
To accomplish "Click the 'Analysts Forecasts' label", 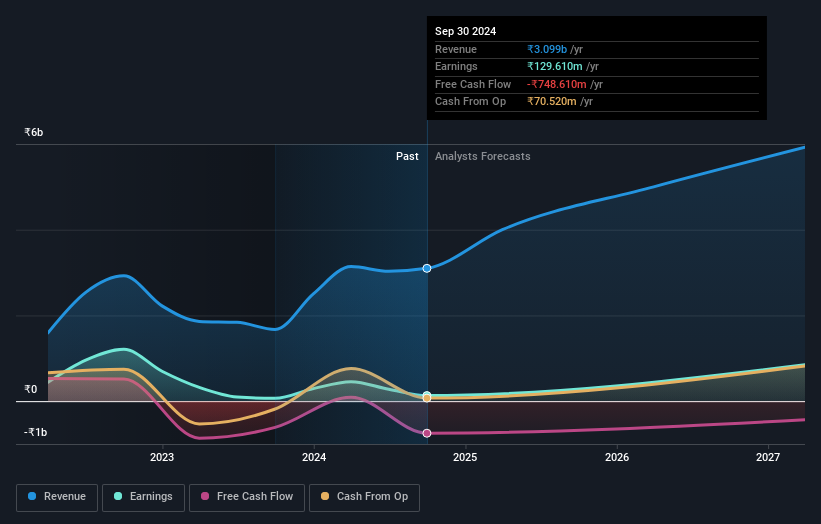I will tap(483, 157).
